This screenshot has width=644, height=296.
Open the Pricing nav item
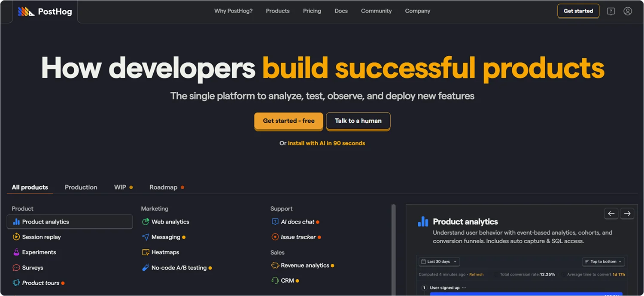pos(312,11)
